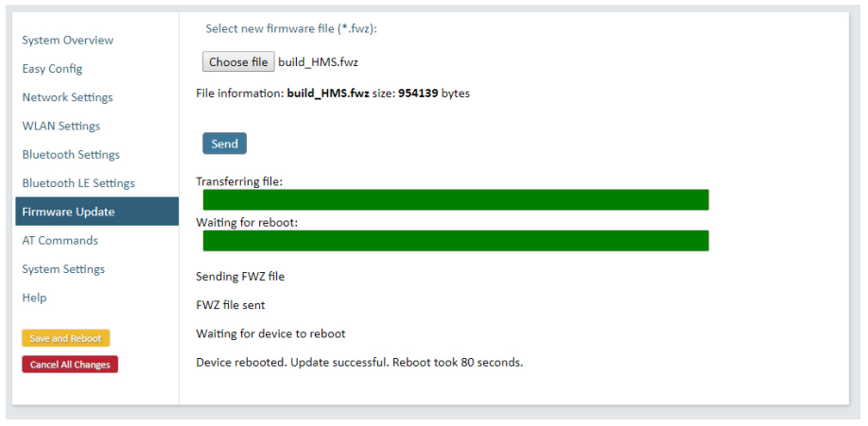The width and height of the screenshot is (868, 426).
Task: Go to Easy Config
Action: pos(52,69)
